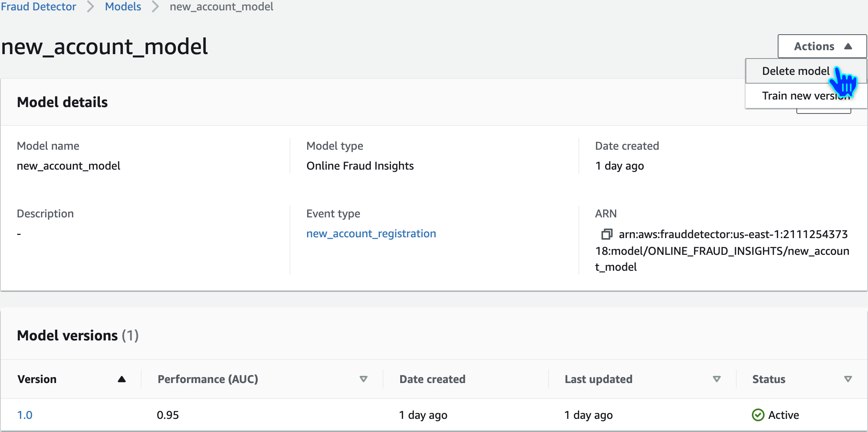
Task: Click the Status column sort arrow
Action: click(848, 379)
